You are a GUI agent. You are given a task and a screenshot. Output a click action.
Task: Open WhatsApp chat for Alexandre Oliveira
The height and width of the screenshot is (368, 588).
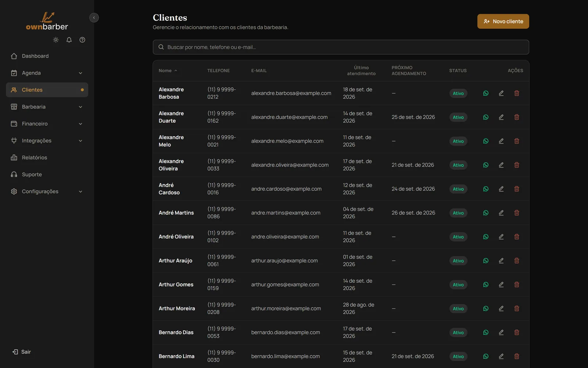(x=486, y=165)
